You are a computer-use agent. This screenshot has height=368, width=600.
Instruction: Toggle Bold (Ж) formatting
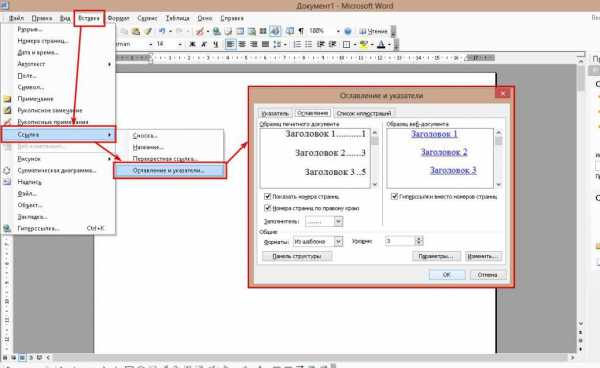pyautogui.click(x=192, y=44)
